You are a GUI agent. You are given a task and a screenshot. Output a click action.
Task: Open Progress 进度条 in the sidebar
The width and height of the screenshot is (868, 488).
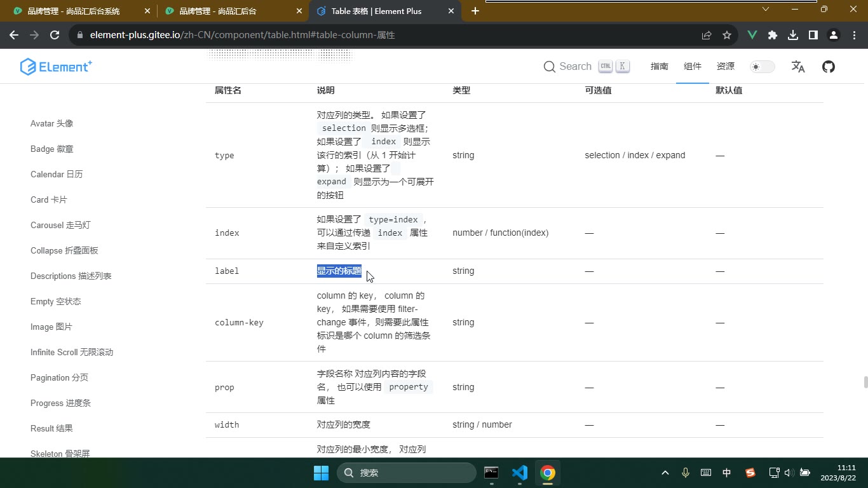(x=61, y=403)
